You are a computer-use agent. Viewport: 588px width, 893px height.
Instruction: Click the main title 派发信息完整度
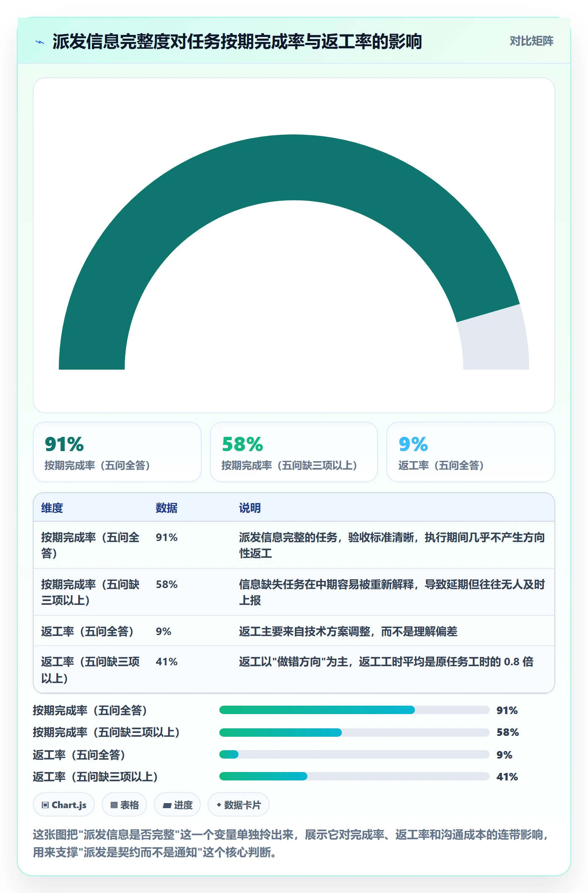[x=237, y=42]
